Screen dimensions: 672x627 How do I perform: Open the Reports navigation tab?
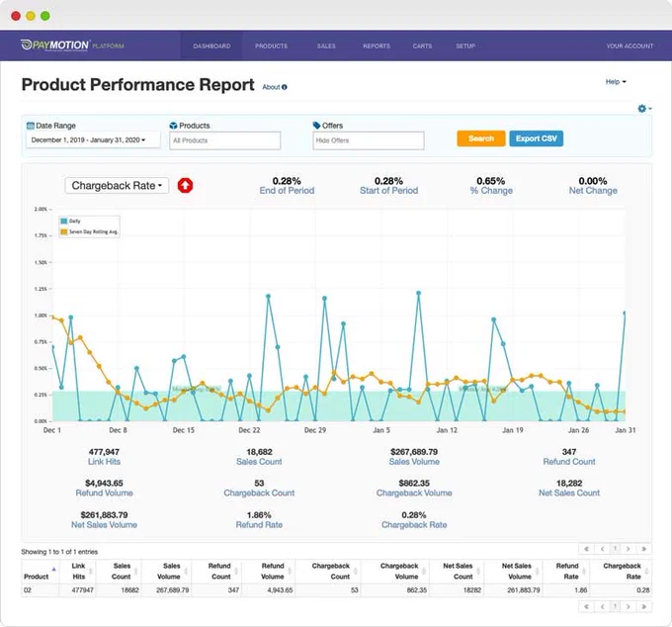(x=377, y=45)
